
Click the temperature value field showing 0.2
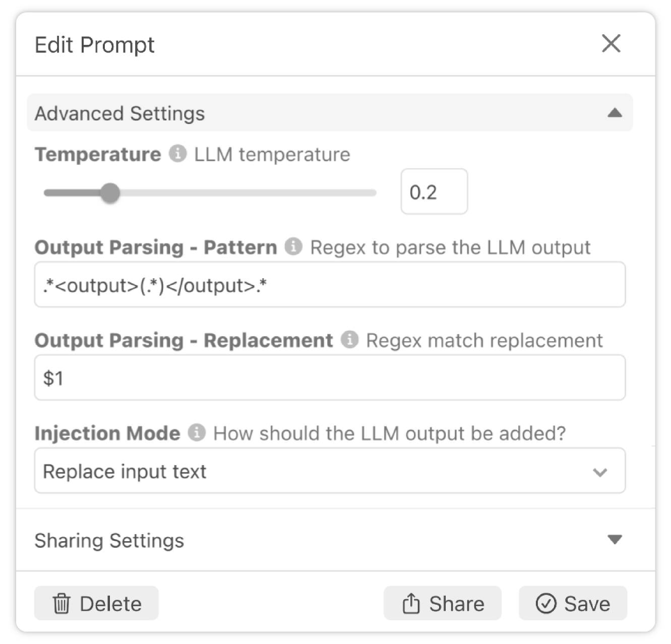click(x=434, y=192)
